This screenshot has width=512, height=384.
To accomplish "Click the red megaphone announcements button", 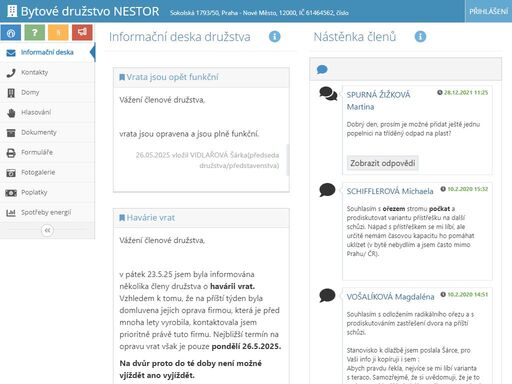I will click(82, 32).
